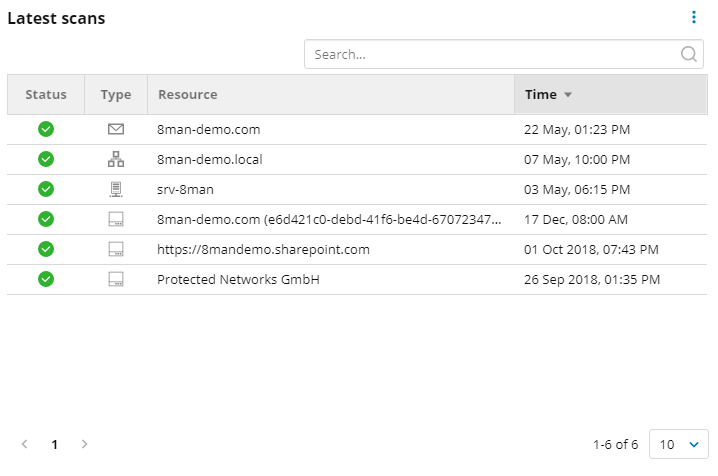Click the green status check for 8man-demo.com
Screen dimensions: 718x476
pyautogui.click(x=46, y=129)
